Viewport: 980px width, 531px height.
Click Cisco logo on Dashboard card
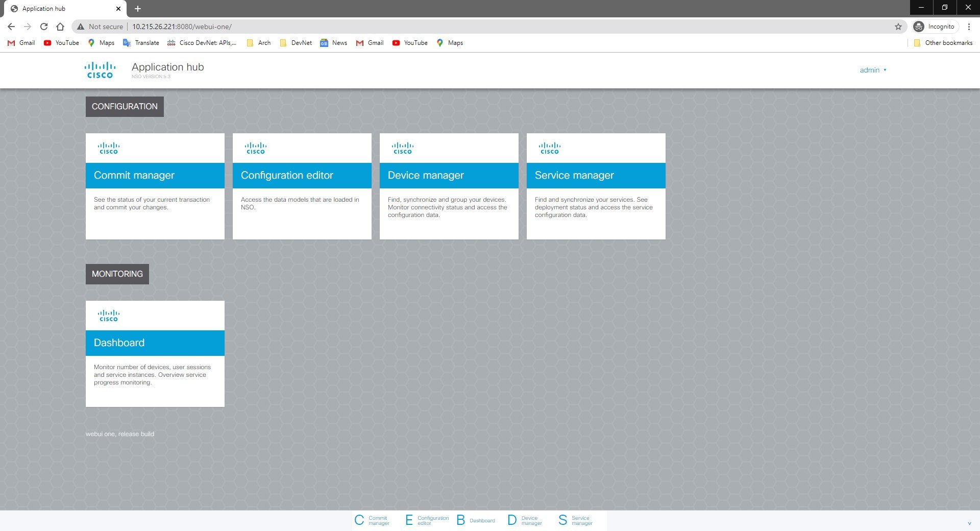109,316
